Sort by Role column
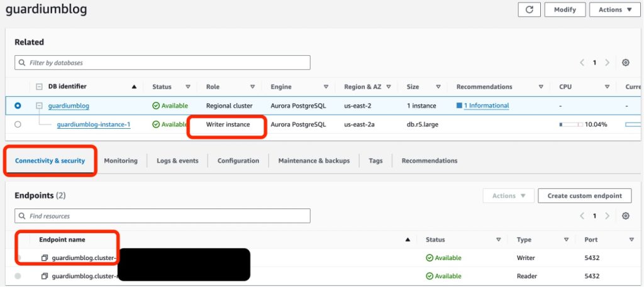 (253, 87)
